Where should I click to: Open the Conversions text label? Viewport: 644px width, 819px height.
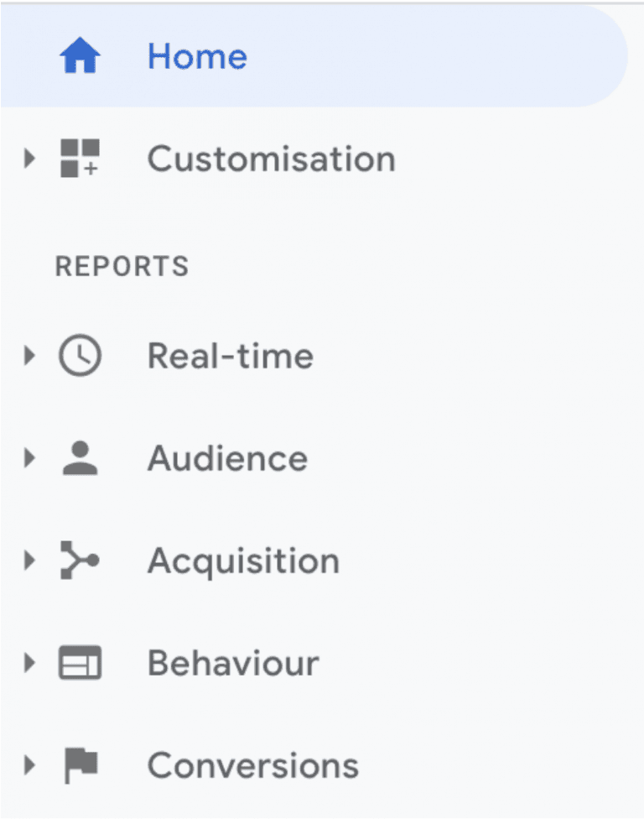(253, 766)
